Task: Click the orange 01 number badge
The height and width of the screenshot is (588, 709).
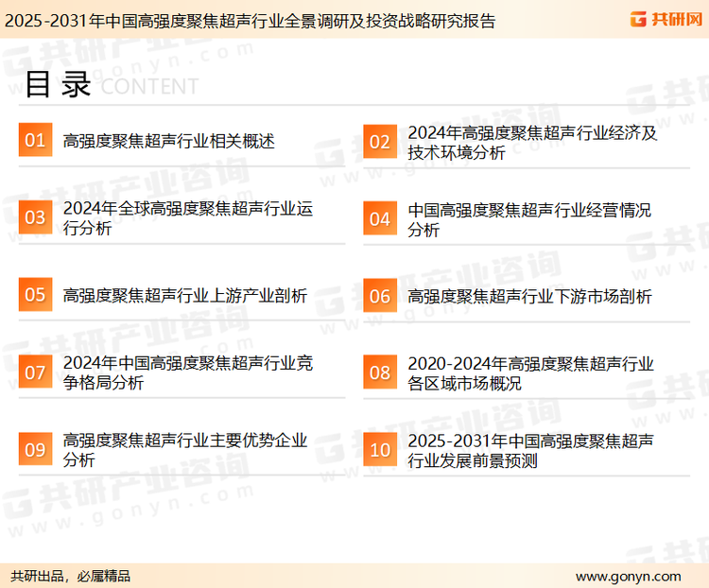Action: [x=35, y=141]
